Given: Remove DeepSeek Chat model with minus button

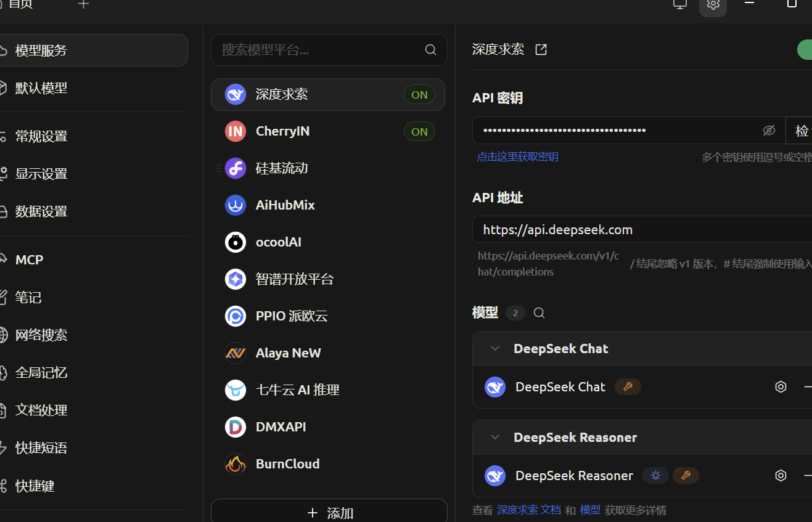Looking at the screenshot, I should point(807,387).
